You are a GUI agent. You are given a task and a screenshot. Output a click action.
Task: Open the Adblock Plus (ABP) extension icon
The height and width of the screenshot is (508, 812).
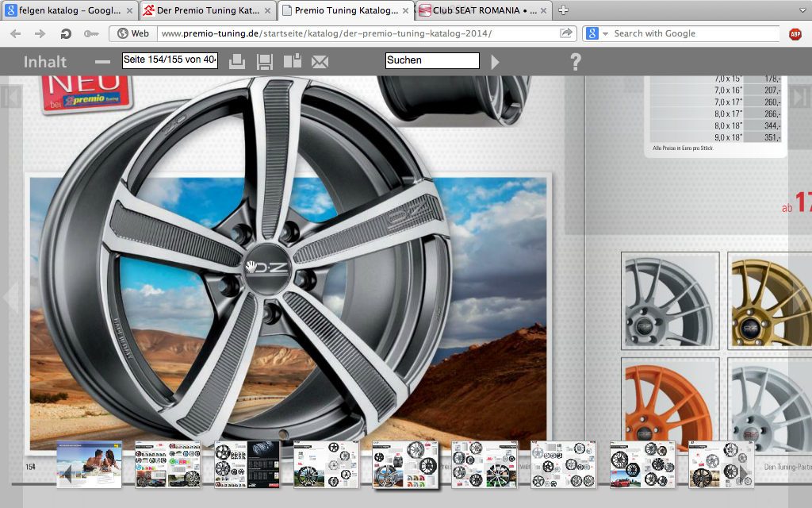point(795,34)
